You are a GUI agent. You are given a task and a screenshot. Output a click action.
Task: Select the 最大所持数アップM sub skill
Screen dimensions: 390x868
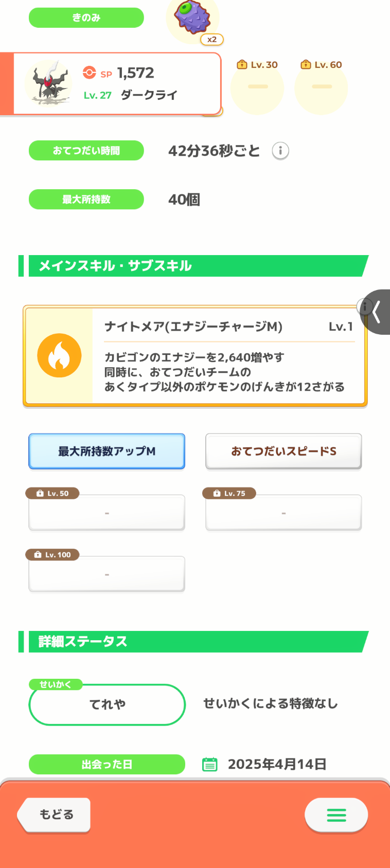[107, 451]
